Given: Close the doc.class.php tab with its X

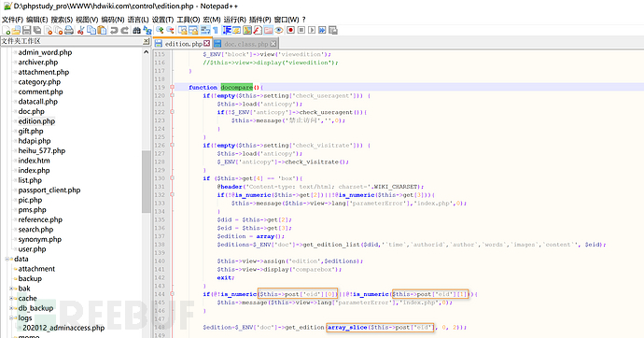Looking at the screenshot, I should pos(273,43).
